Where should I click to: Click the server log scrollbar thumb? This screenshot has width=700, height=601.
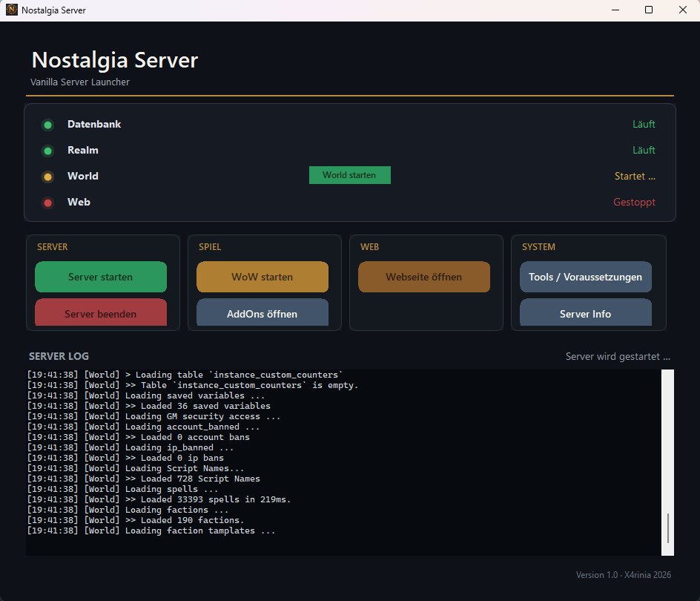coord(668,528)
